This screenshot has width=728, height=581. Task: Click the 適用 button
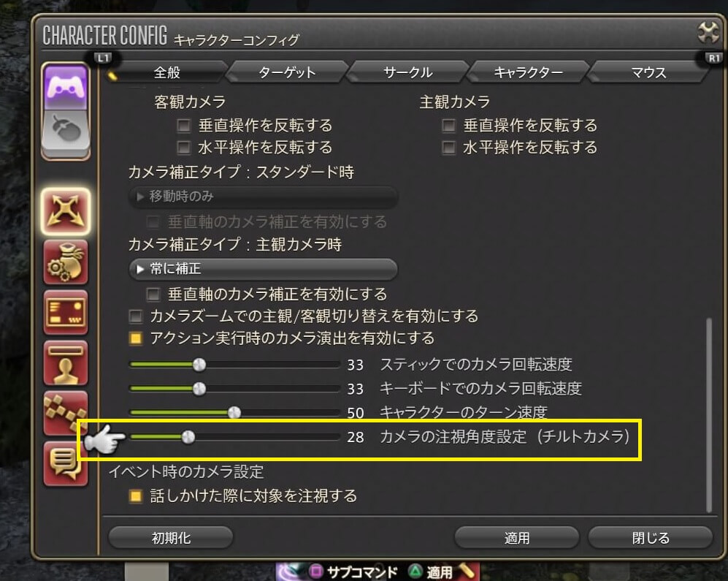(517, 538)
